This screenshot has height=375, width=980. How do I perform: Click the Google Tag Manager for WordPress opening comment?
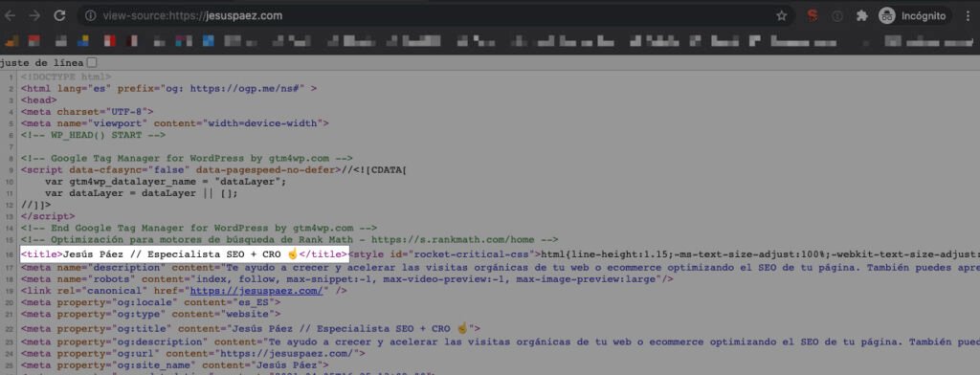[187, 159]
